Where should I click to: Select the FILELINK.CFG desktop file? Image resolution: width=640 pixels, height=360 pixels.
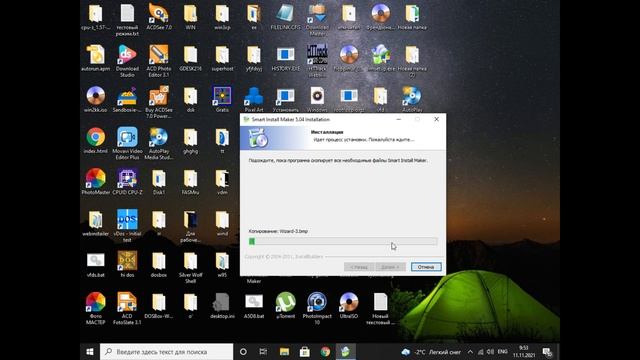click(x=285, y=17)
